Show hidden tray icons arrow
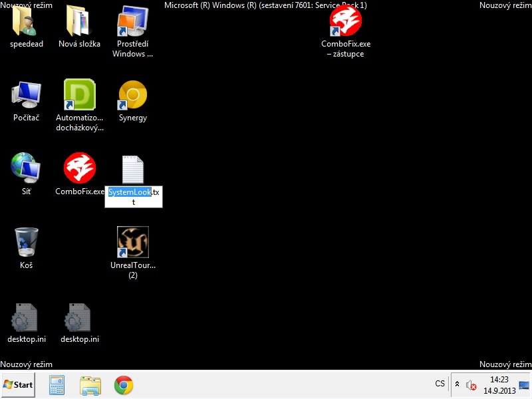 (x=457, y=384)
